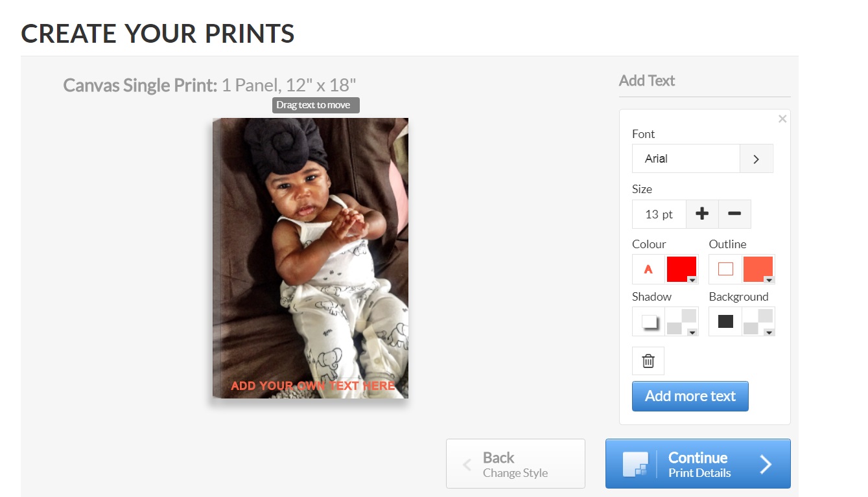Screen dimensions: 868x497
Task: Continue to Print Details
Action: click(x=698, y=464)
